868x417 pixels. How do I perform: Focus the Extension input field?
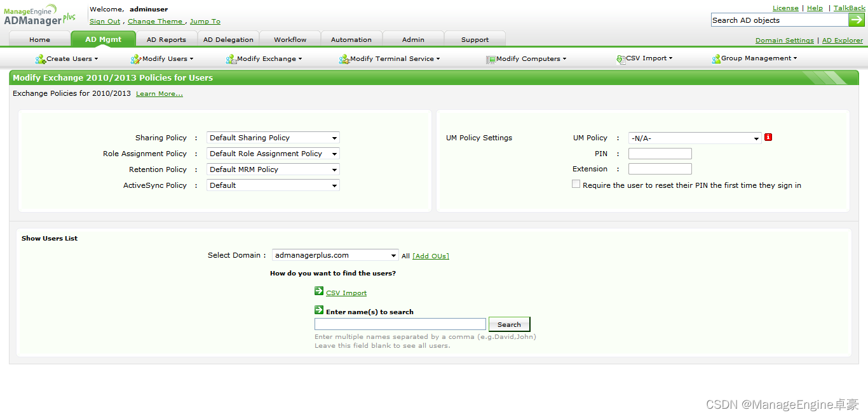click(x=660, y=169)
